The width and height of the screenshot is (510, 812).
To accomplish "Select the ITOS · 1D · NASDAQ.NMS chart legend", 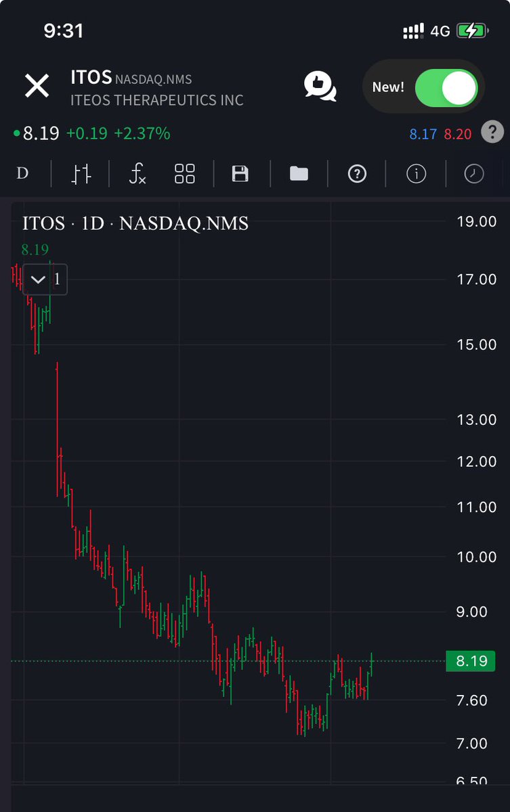I will coord(135,223).
